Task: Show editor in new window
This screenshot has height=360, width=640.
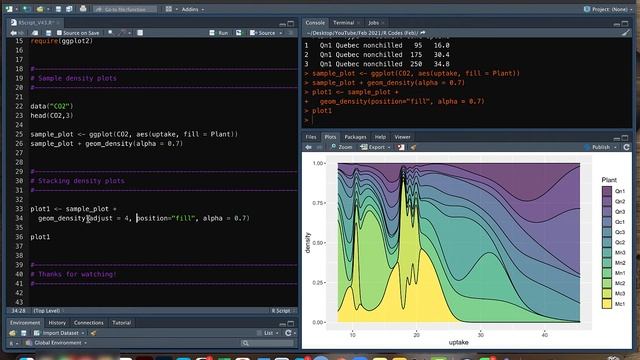Action: [x=35, y=33]
